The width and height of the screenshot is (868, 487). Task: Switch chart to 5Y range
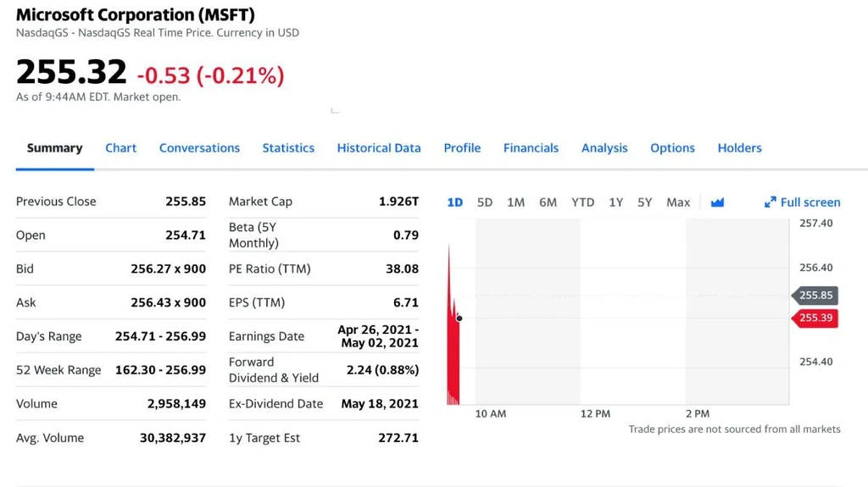(x=645, y=202)
